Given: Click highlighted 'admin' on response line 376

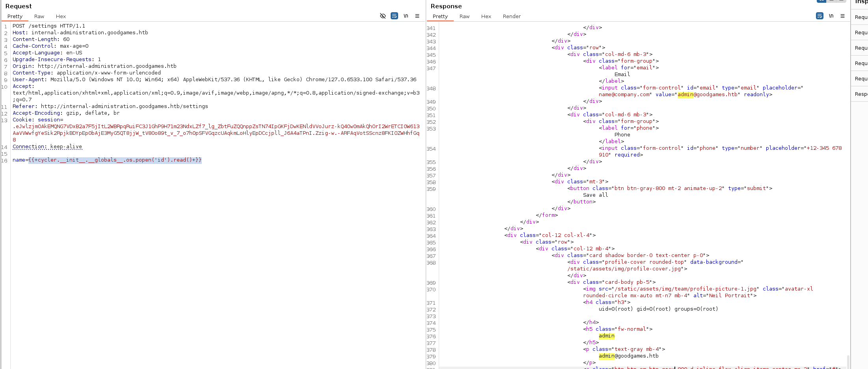Looking at the screenshot, I should point(607,336).
